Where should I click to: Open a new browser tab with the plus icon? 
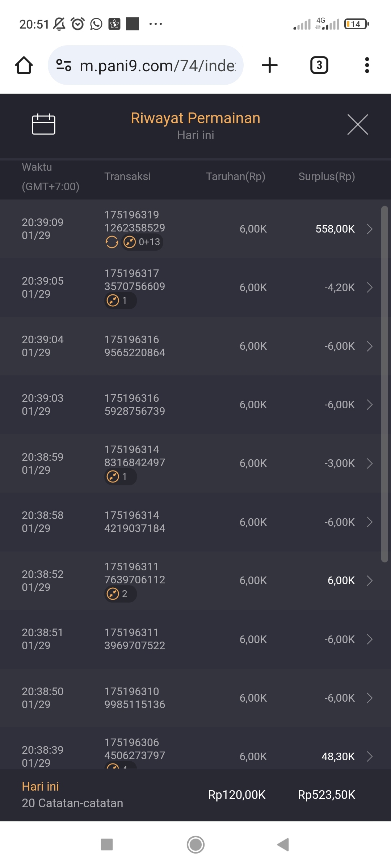(269, 65)
